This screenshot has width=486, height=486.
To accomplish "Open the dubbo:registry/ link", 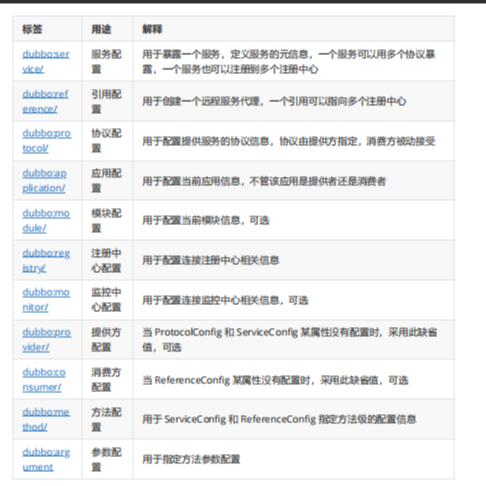I will tap(46, 260).
